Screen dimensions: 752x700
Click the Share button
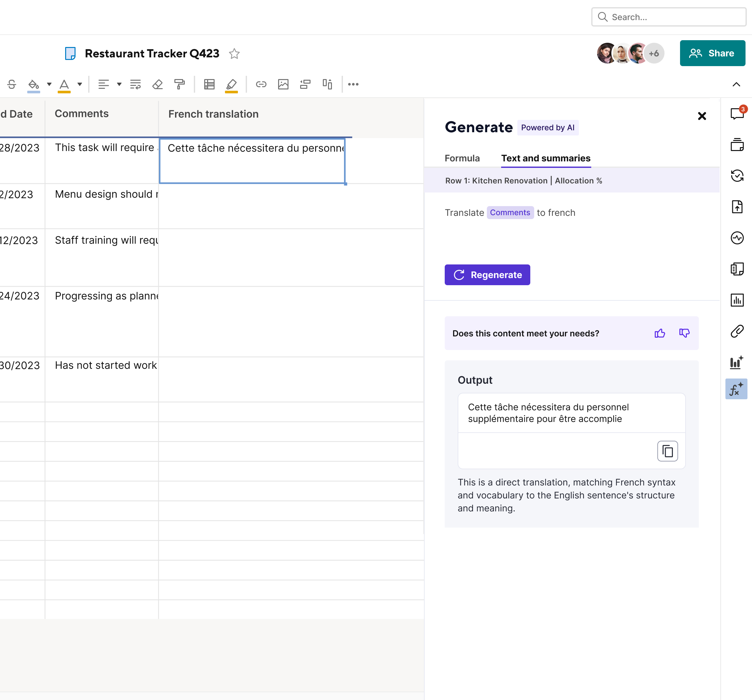(712, 53)
